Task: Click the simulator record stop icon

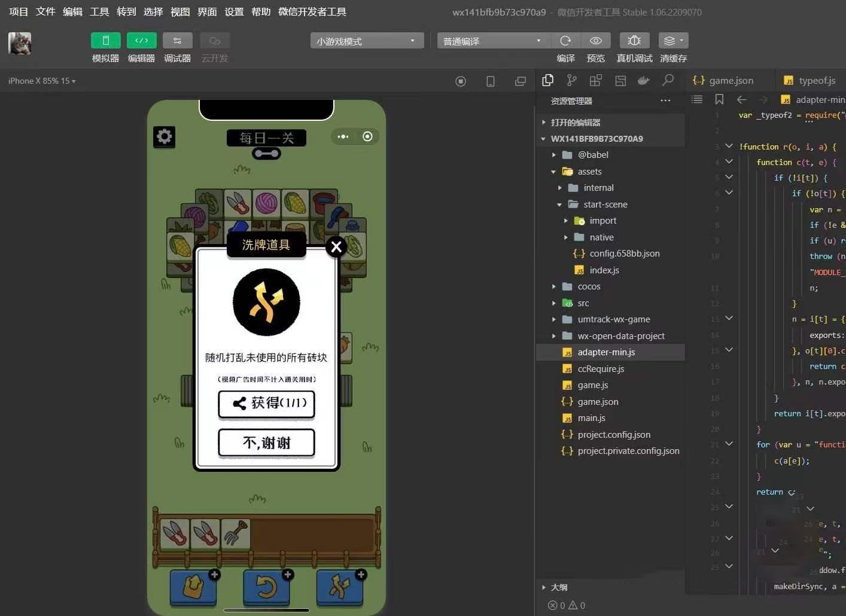Action: click(x=461, y=81)
